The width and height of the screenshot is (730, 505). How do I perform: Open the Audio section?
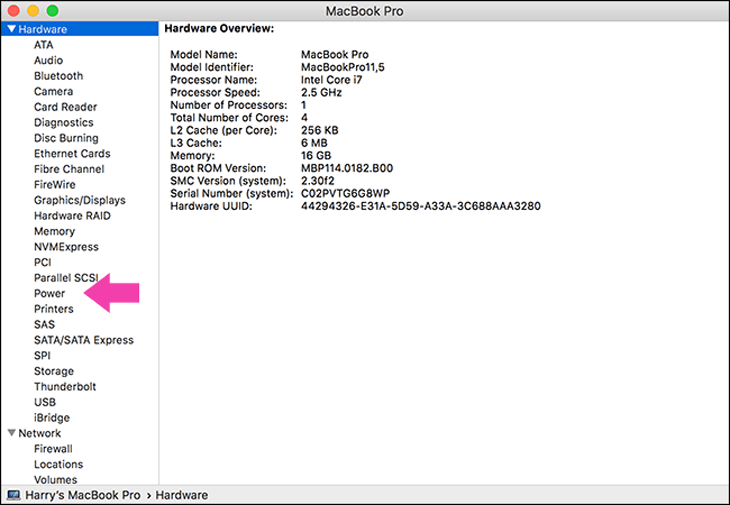48,60
